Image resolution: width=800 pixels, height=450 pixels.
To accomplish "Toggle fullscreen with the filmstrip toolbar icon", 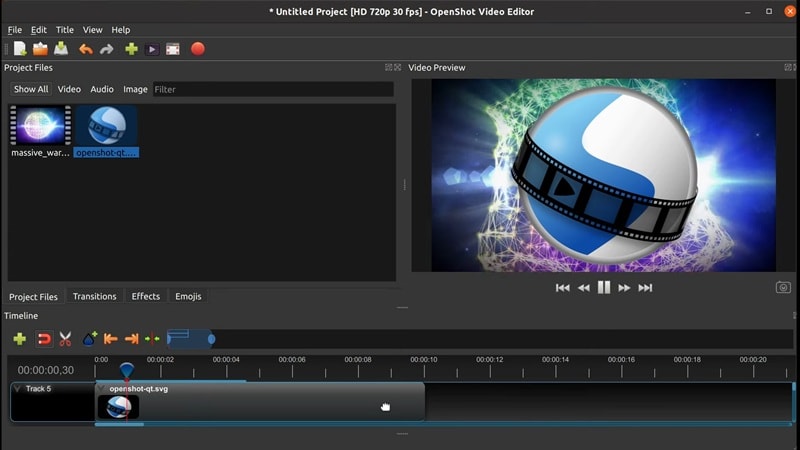I will click(x=173, y=49).
